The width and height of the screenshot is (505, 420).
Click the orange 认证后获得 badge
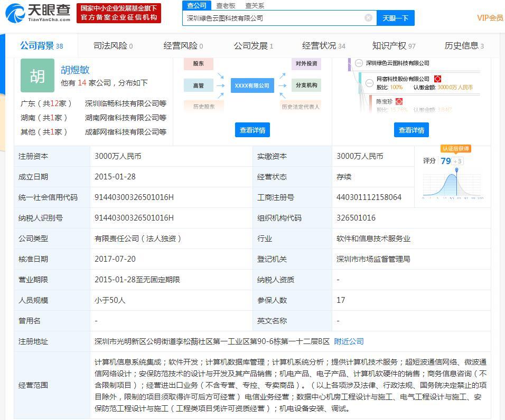coord(455,149)
